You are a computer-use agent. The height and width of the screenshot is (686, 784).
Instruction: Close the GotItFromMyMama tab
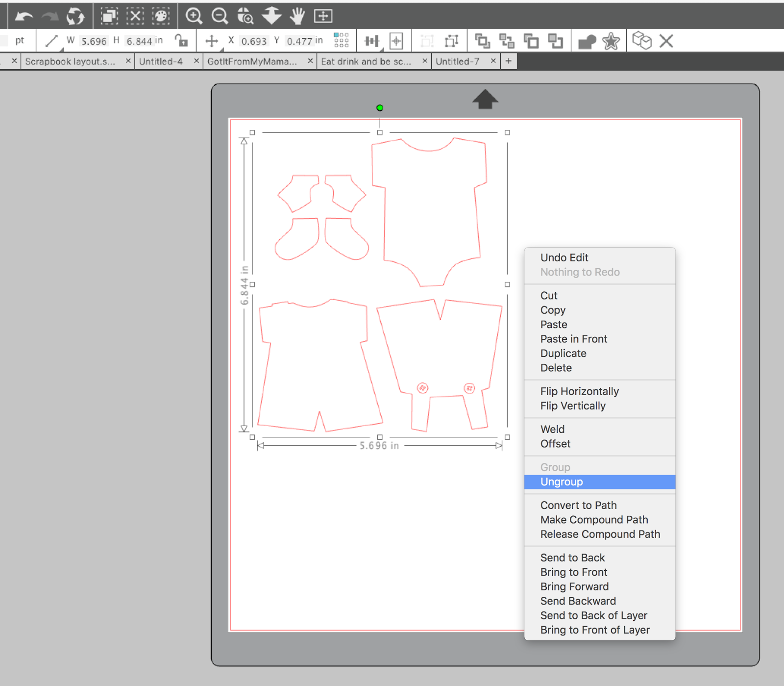pyautogui.click(x=310, y=61)
